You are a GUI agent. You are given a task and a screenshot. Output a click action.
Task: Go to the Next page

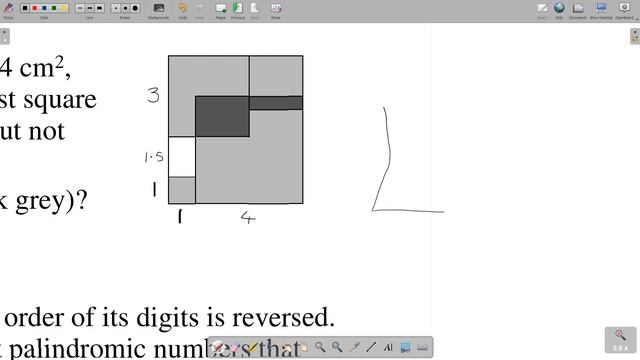point(254,10)
